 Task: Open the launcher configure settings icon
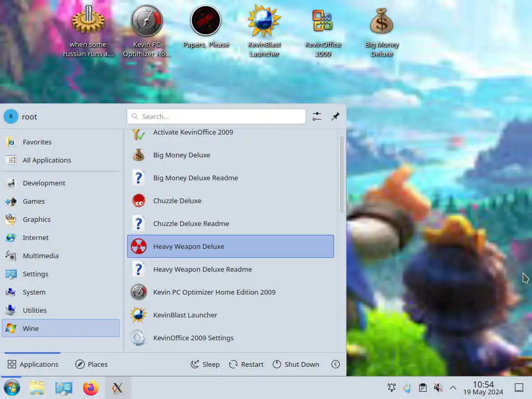pos(317,116)
